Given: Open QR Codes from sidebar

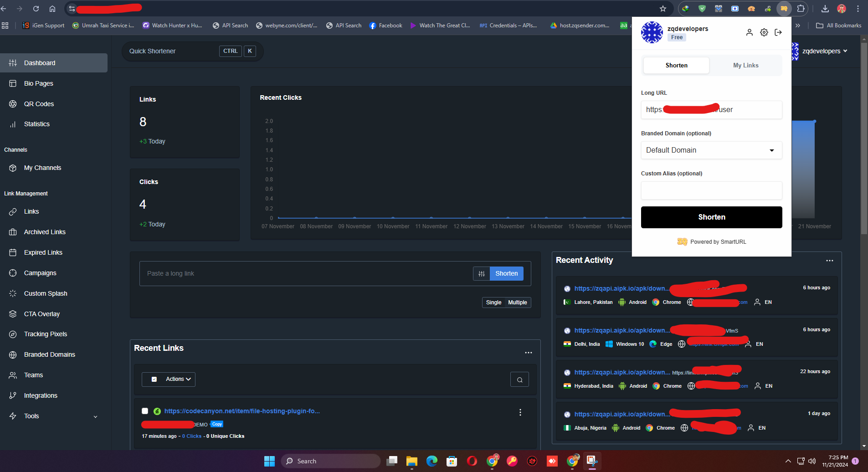Looking at the screenshot, I should tap(39, 104).
